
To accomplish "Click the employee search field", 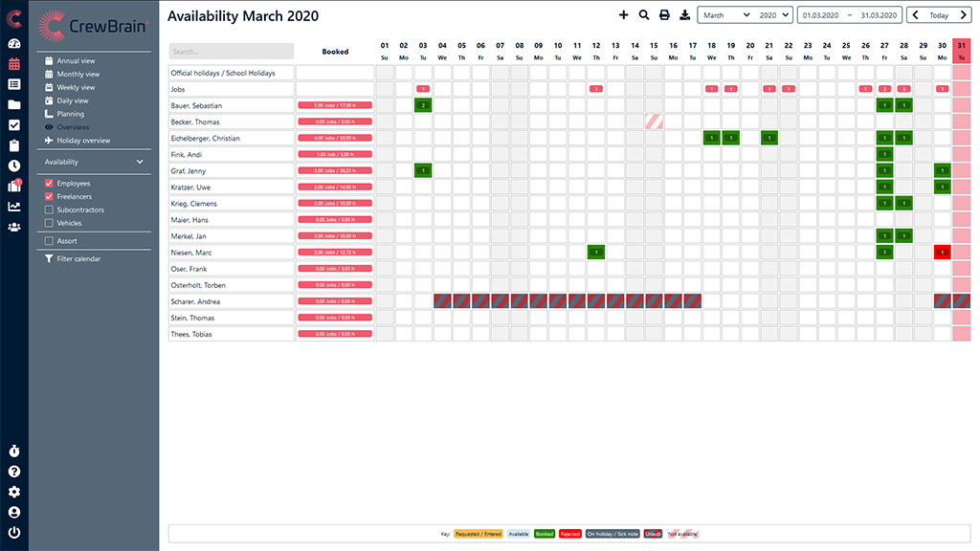I will point(231,52).
